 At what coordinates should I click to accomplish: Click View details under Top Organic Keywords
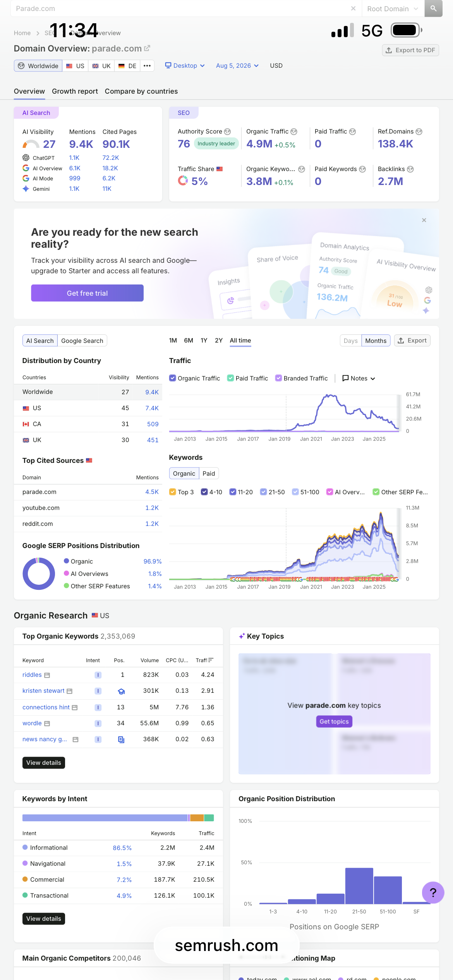tap(43, 763)
